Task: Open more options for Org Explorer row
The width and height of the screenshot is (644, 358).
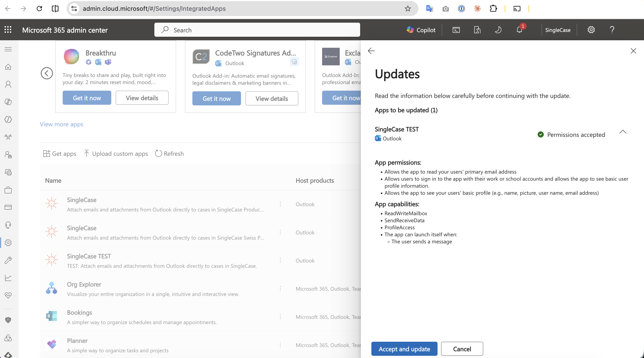Action: click(x=280, y=289)
